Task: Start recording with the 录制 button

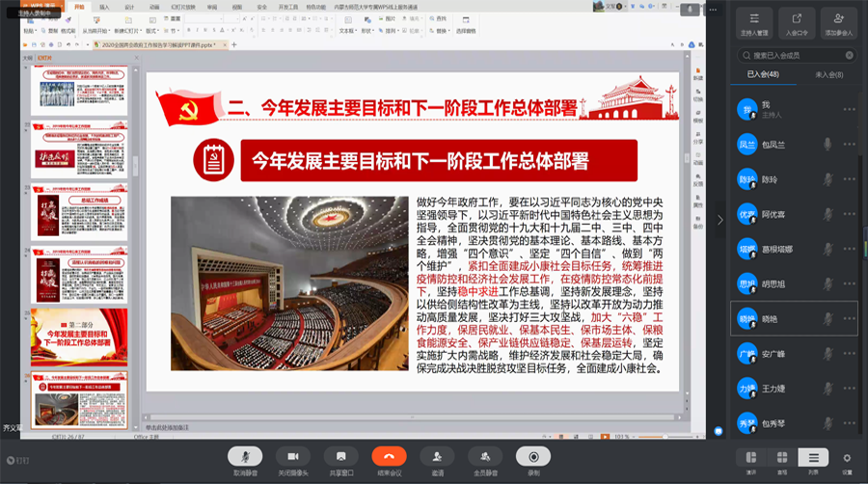Action: [533, 457]
